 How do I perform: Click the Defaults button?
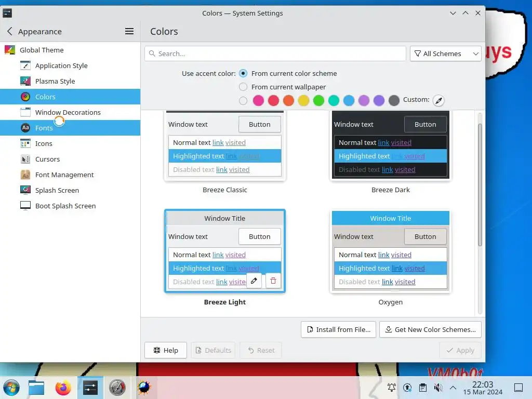pos(214,350)
